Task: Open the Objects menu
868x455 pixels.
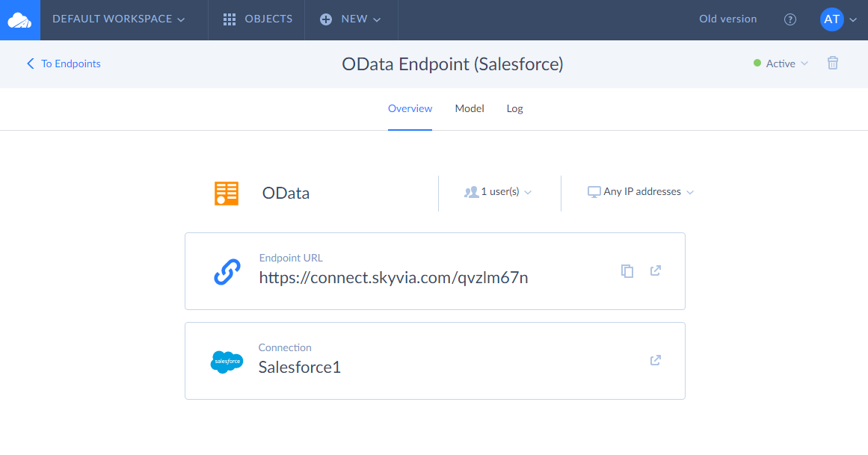Action: coord(257,19)
